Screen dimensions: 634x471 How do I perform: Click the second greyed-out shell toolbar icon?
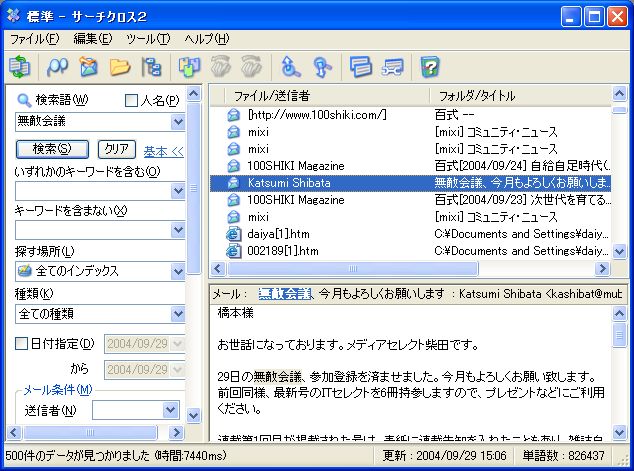pos(251,67)
